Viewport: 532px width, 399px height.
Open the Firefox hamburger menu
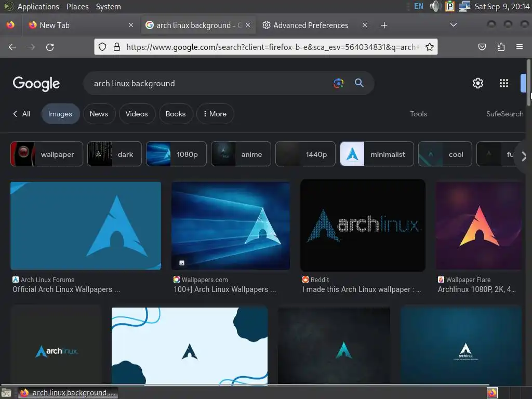point(520,47)
